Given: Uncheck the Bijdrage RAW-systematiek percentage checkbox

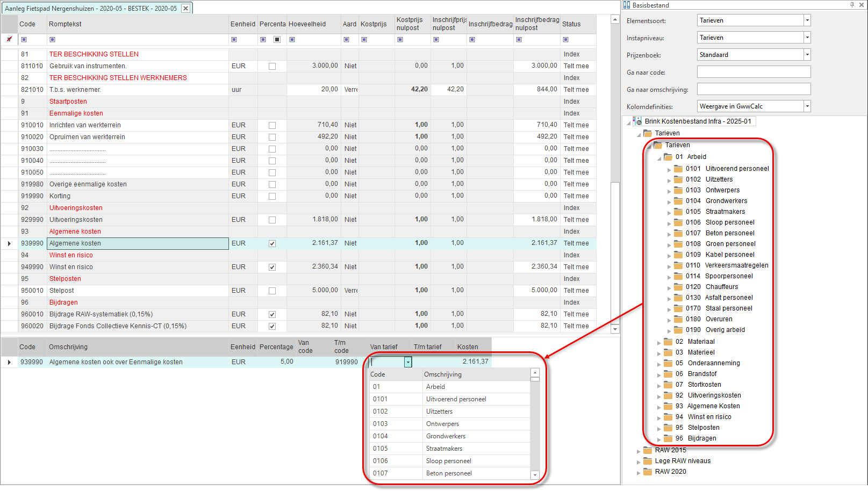Looking at the screenshot, I should [x=272, y=314].
